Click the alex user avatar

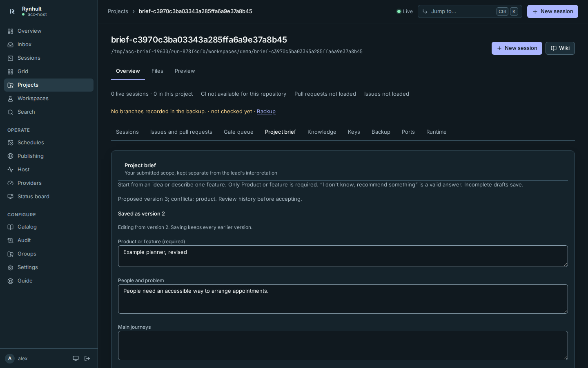click(x=10, y=359)
